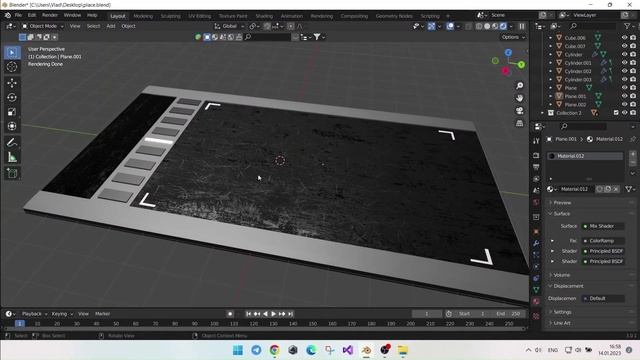This screenshot has height=360, width=640.
Task: Open Telegram from the taskbar
Action: (256, 350)
